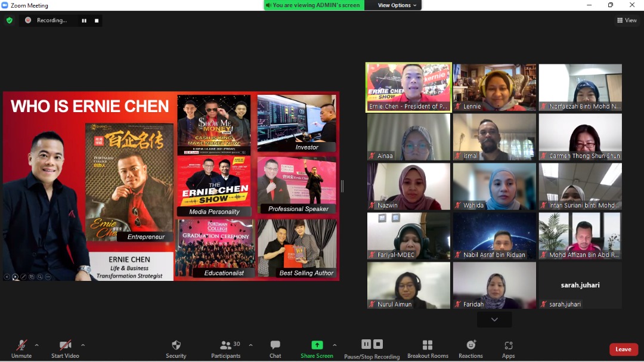Screen dimensions: 644x362
Task: Open View Options dropdown
Action: (x=397, y=5)
